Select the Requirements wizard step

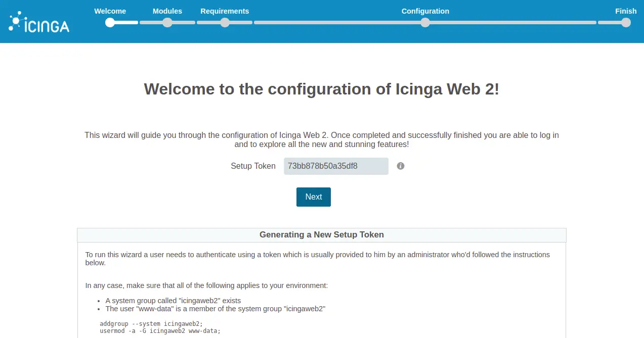[x=225, y=11]
